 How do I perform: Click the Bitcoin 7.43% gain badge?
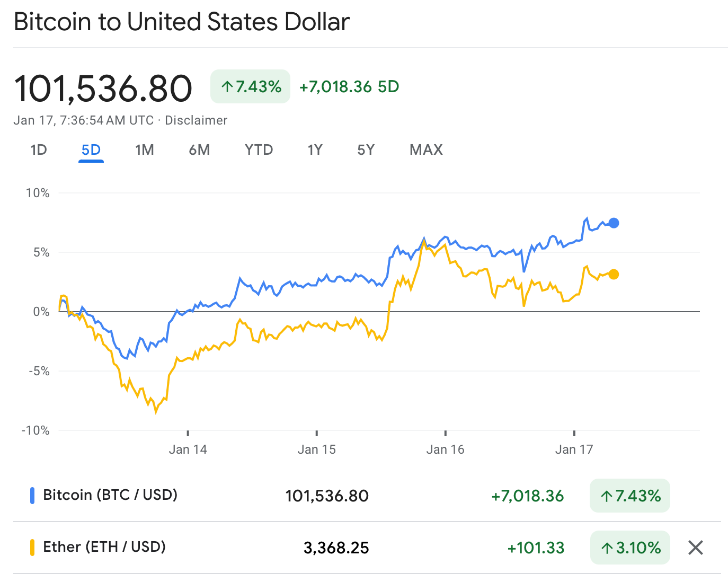point(629,496)
